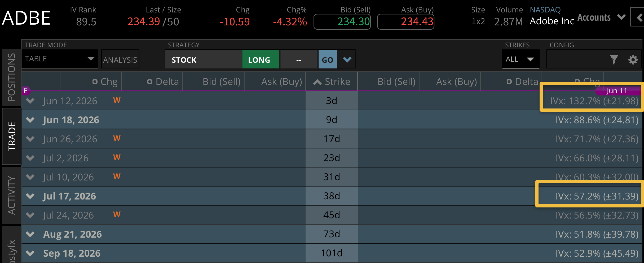Open the TABLE trade mode dropdown
The height and width of the screenshot is (263, 644).
pos(60,59)
